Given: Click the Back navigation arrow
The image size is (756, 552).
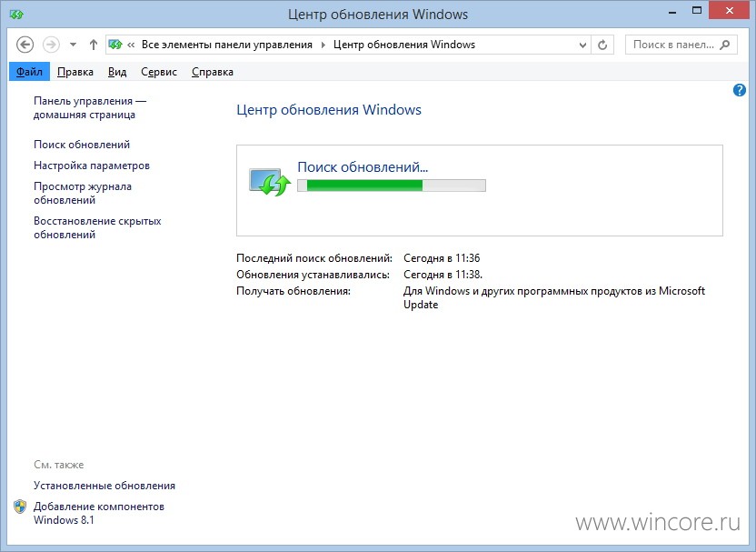Looking at the screenshot, I should pos(25,45).
